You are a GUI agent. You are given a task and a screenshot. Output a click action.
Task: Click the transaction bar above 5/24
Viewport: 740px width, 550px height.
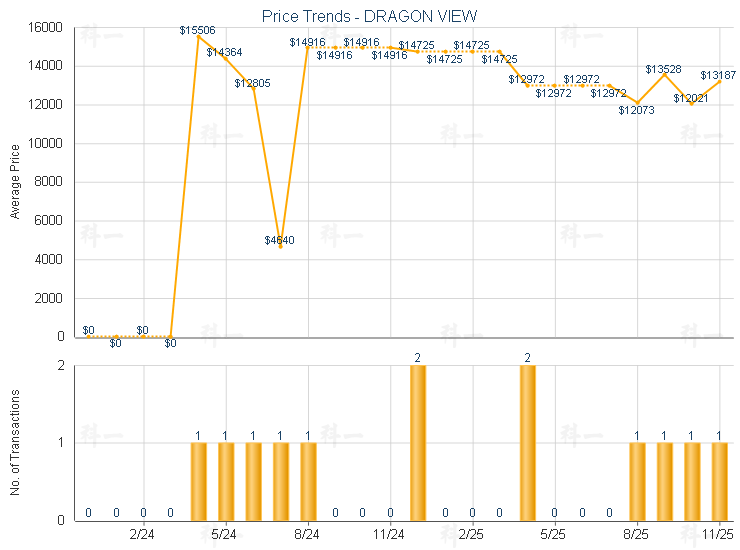pos(226,481)
